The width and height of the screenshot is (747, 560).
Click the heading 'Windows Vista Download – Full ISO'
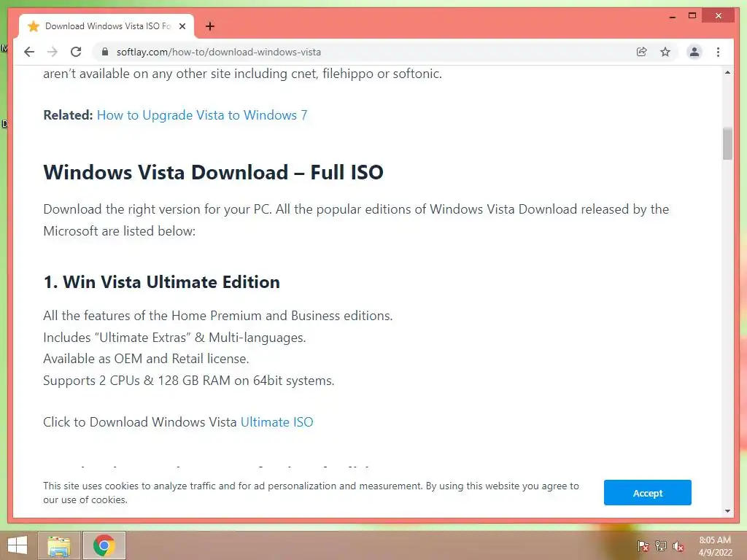(x=214, y=172)
